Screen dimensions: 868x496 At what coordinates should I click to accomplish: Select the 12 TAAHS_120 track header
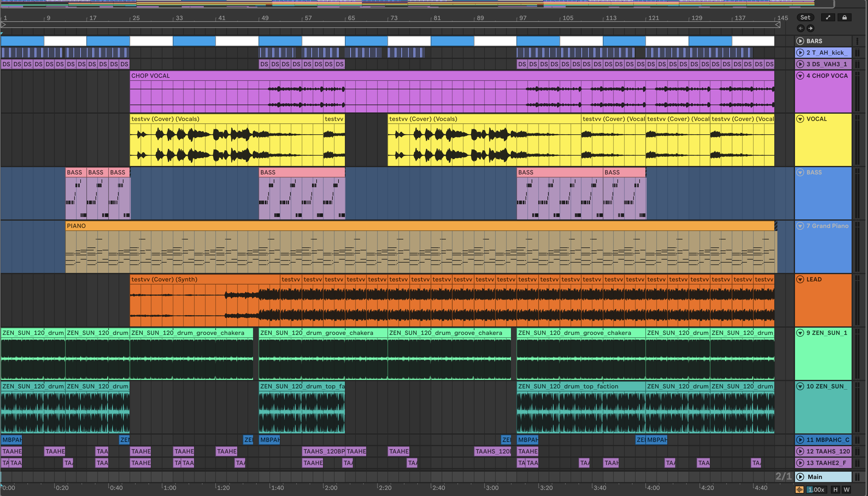pyautogui.click(x=828, y=451)
